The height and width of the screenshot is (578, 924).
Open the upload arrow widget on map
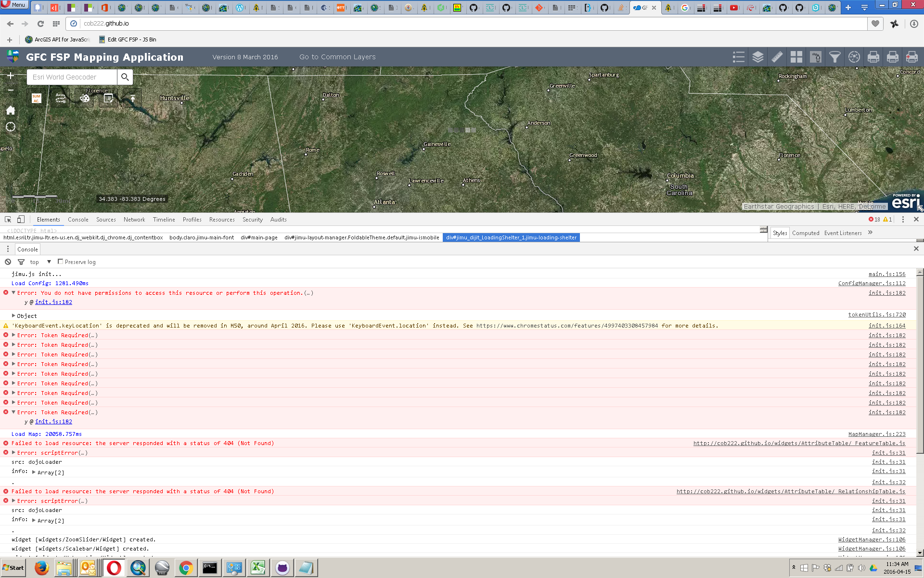click(x=133, y=98)
